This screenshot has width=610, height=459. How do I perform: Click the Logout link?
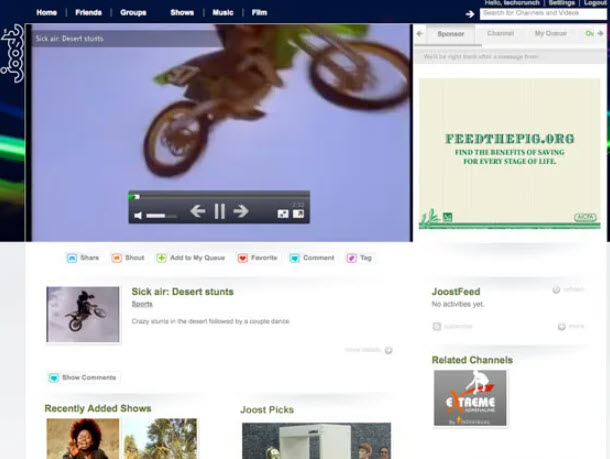click(594, 3)
